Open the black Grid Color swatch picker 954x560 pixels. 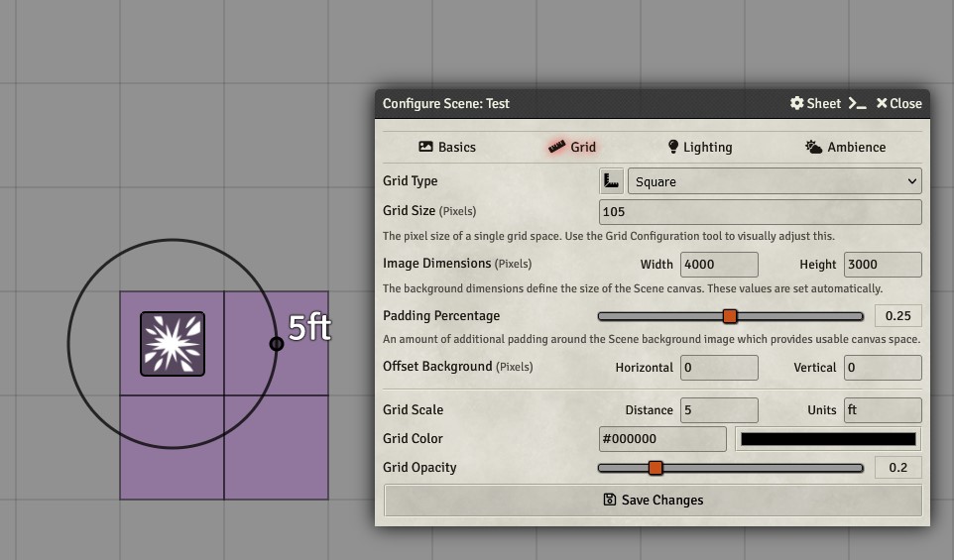828,439
